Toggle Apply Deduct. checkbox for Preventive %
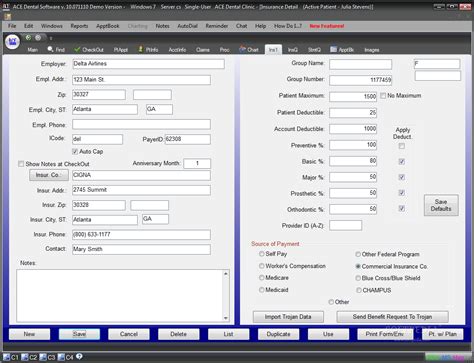474x363 pixels. (402, 146)
